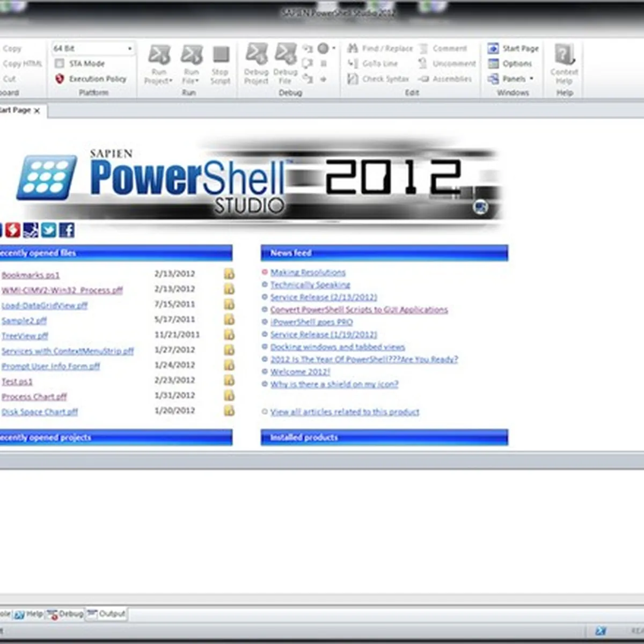Screen dimensions: 644x644
Task: Click the folder icon for Bookmarks.ps1
Action: [x=229, y=274]
